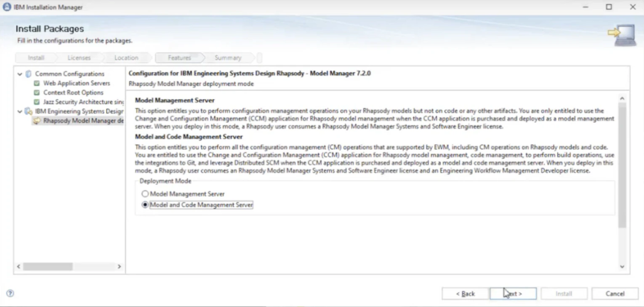Click the Install button

(564, 294)
